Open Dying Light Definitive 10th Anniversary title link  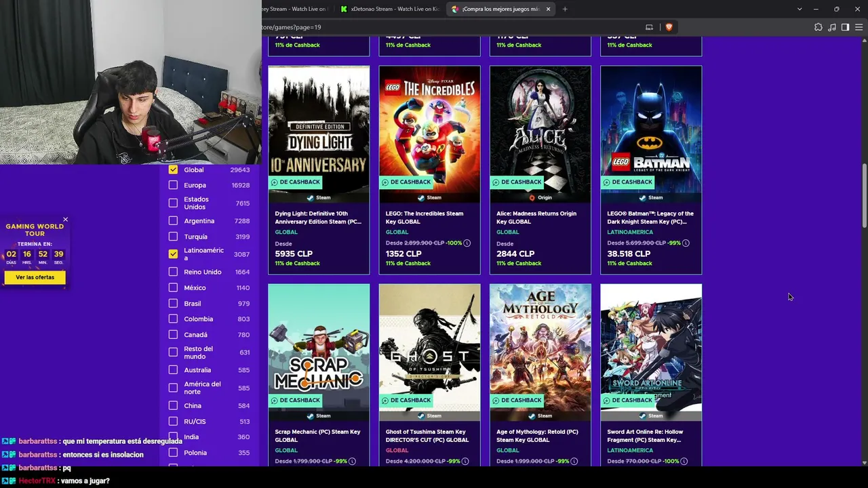click(318, 218)
